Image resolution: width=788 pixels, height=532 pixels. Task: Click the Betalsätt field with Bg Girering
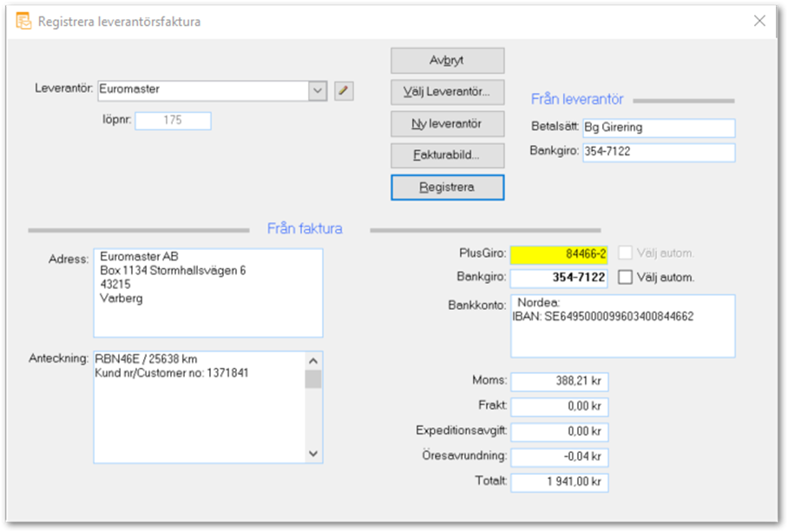(x=659, y=128)
